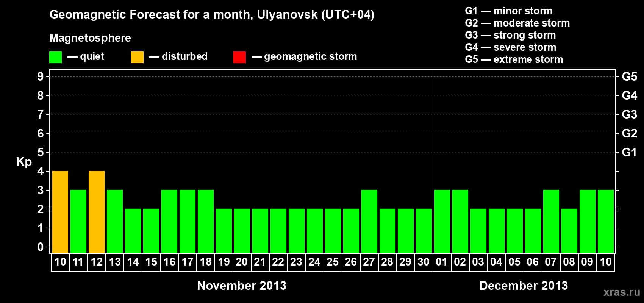Click the red geomagnetic storm legend swatch

(x=239, y=57)
